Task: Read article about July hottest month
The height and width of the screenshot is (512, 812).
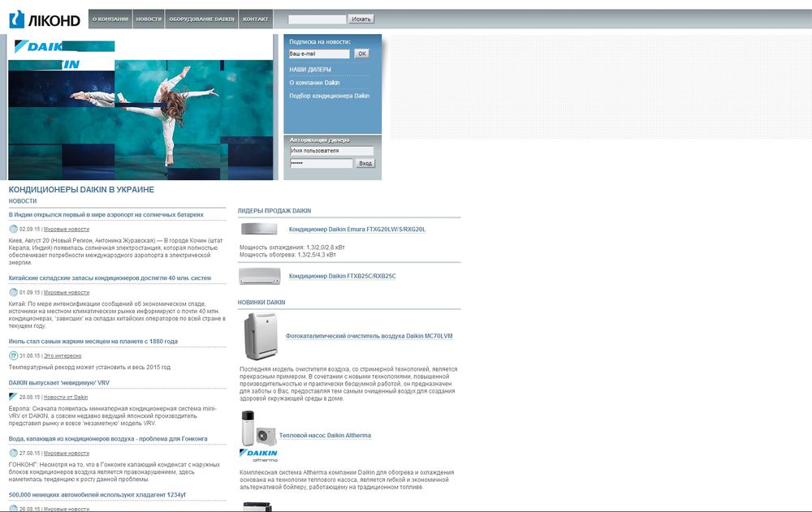Action: [93, 342]
